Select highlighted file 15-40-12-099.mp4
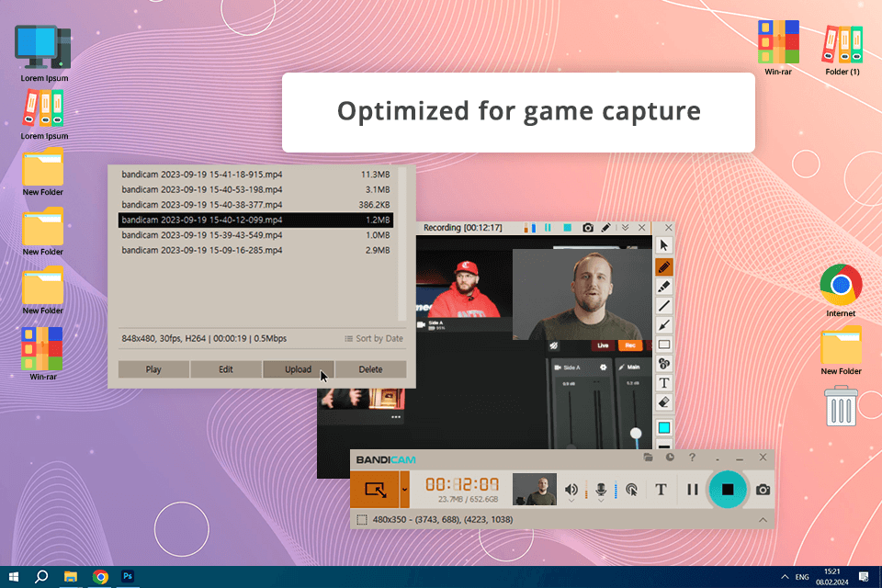The width and height of the screenshot is (882, 588). point(256,220)
